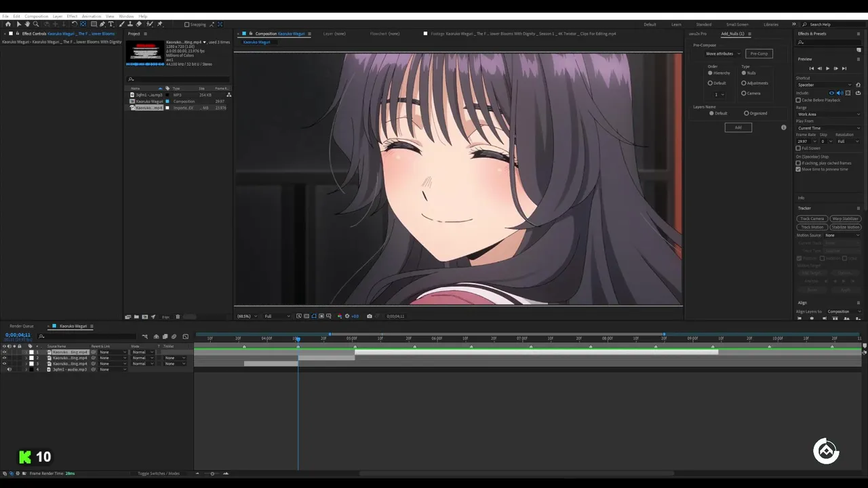Activate the Zoom magnifier tool
This screenshot has height=488, width=868.
tap(36, 24)
